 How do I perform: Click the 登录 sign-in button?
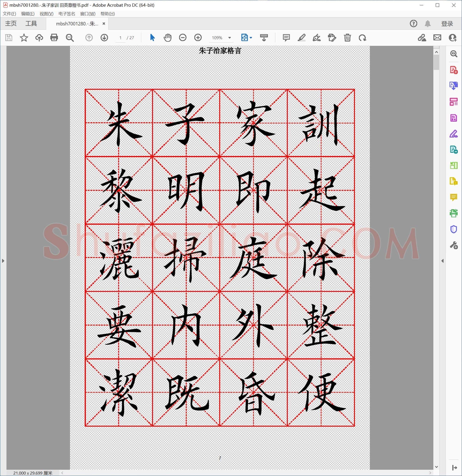(447, 24)
